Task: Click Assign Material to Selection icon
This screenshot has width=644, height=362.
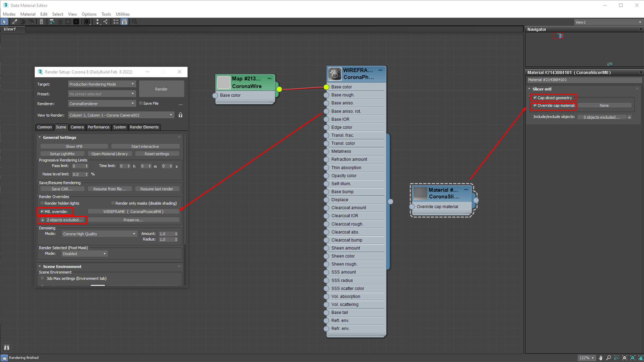Action: click(31, 22)
